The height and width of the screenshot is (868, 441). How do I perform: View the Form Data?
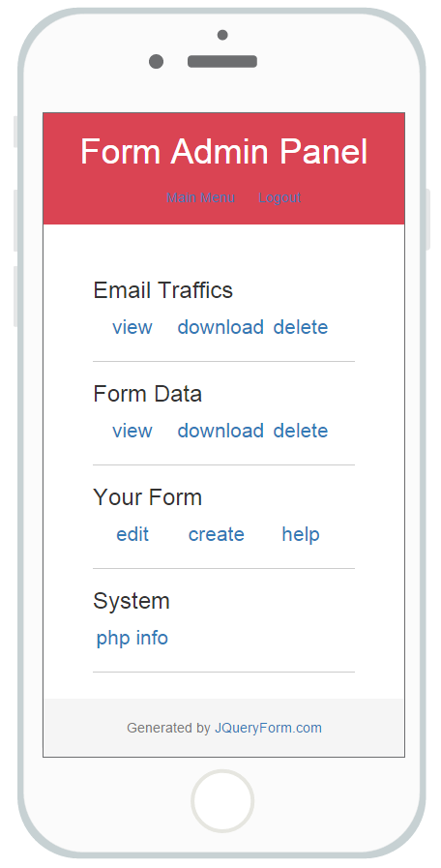point(132,431)
